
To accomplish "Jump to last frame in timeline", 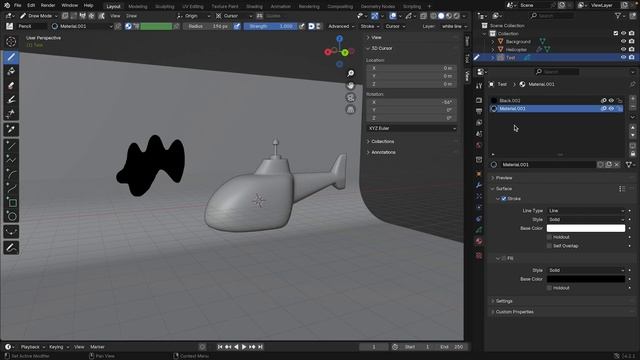I will tap(260, 347).
